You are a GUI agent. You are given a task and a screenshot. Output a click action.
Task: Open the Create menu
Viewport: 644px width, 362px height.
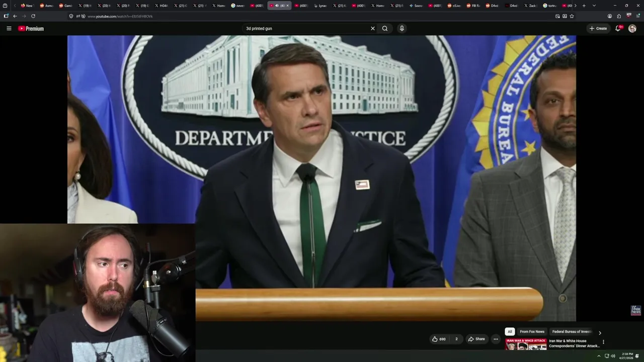[x=598, y=29]
